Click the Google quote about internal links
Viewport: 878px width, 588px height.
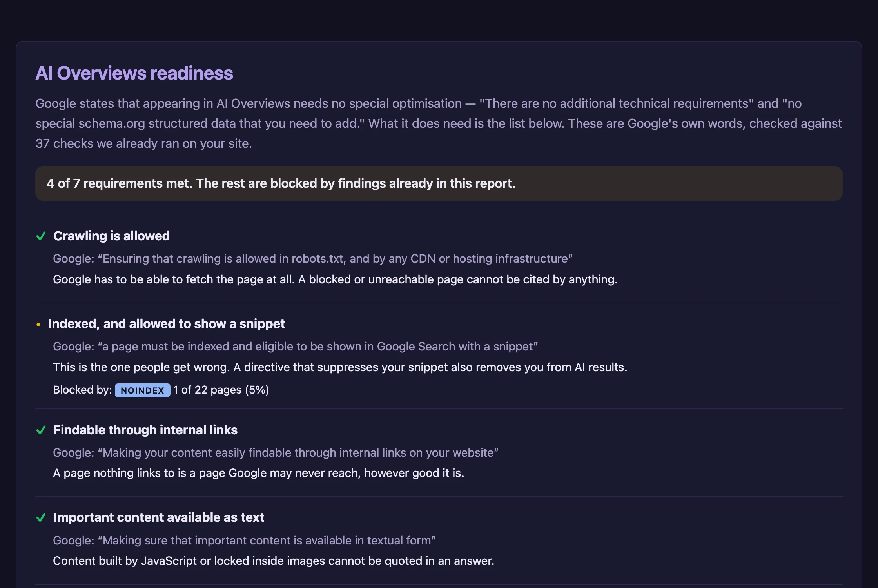point(276,453)
